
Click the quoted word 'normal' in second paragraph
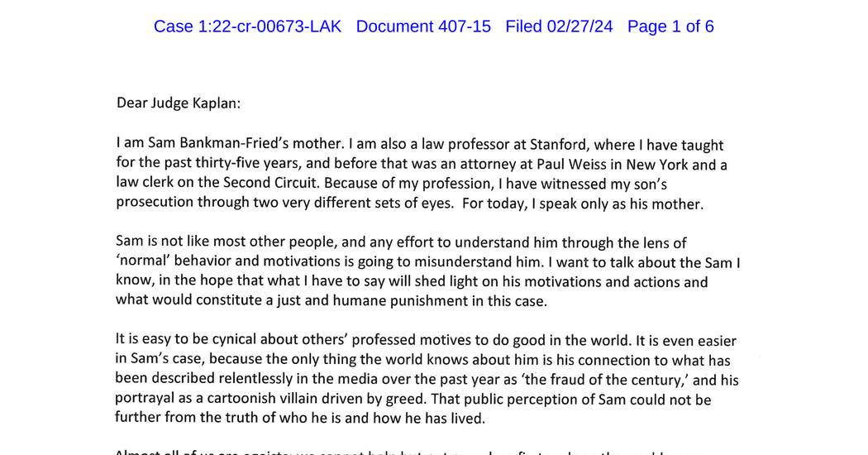pos(143,261)
